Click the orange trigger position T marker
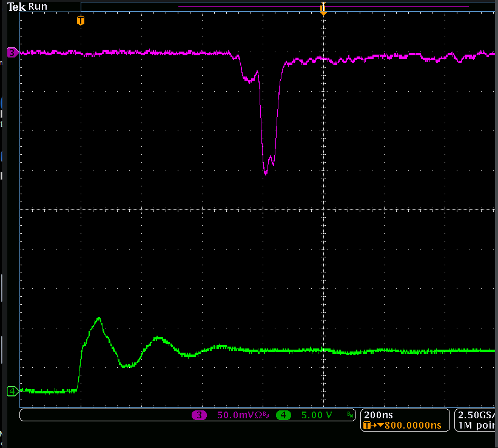This screenshot has width=498, height=448. (x=81, y=21)
